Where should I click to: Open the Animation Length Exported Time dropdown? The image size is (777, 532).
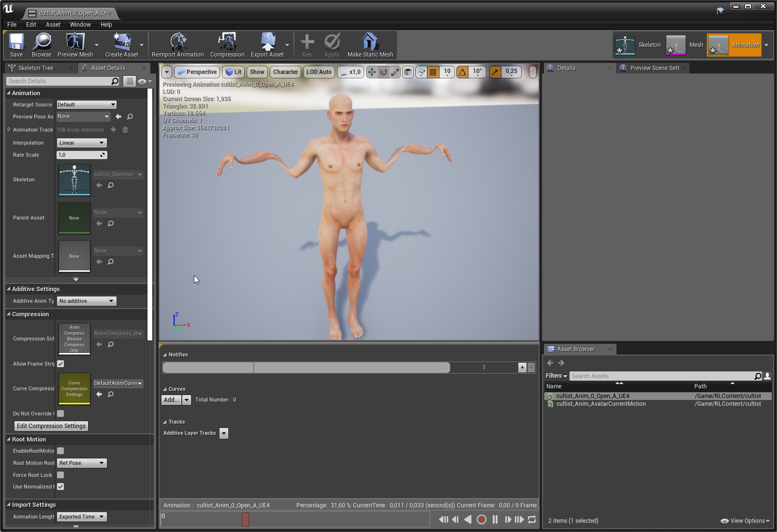coord(82,517)
